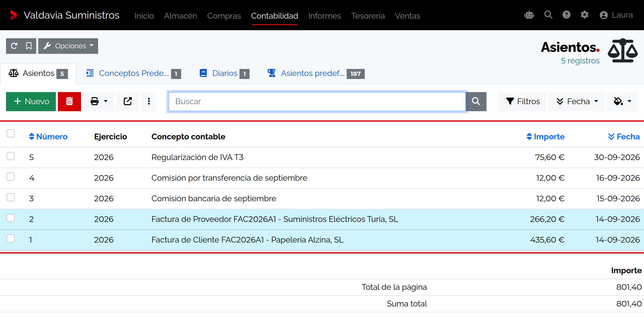The height and width of the screenshot is (317, 644).
Task: Switch to the Diarios tab
Action: [224, 73]
